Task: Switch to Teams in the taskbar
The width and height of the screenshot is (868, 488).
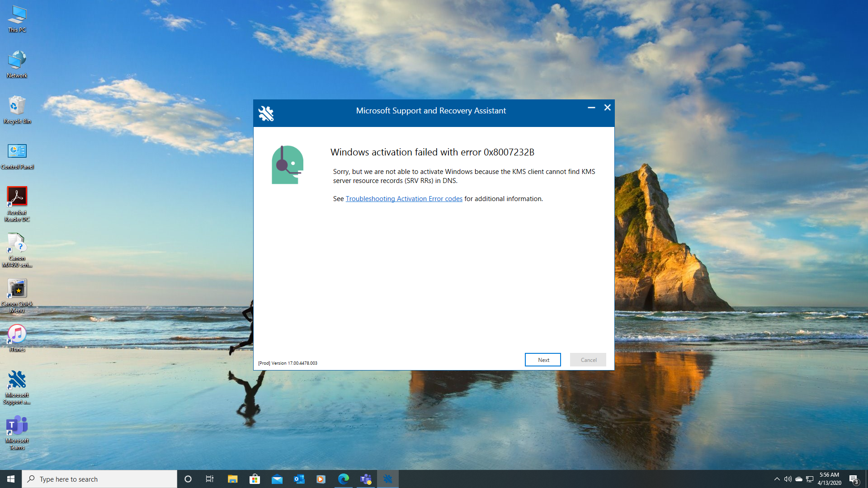Action: tap(365, 479)
